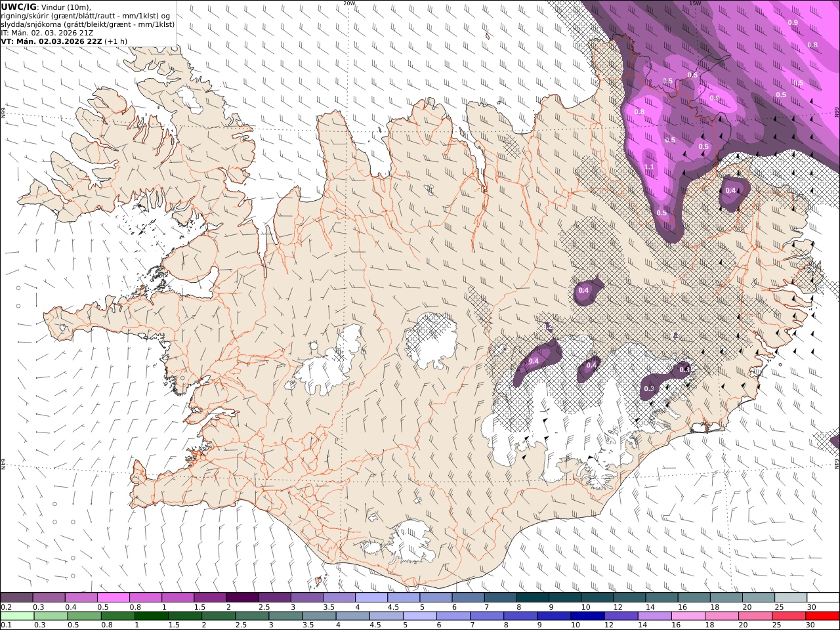Pick the upper legend swatch starting at 20
Image resolution: width=840 pixels, height=630 pixels.
pos(758,597)
